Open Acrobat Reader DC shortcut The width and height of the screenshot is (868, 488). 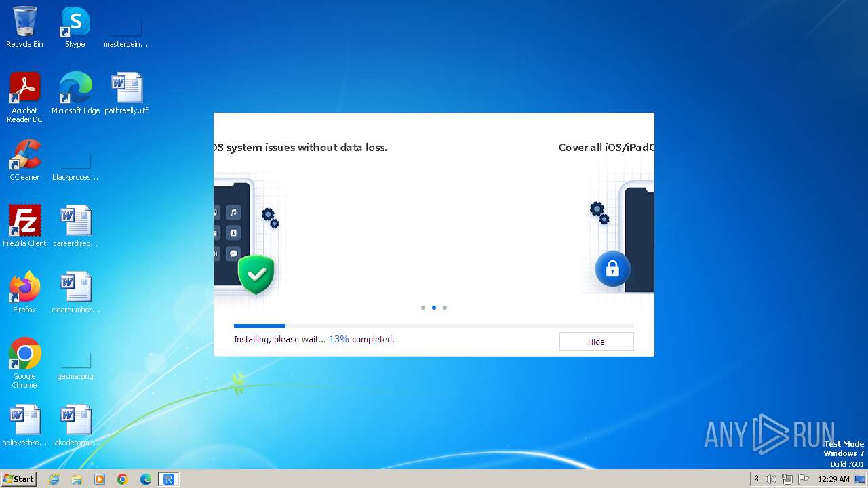tap(24, 98)
